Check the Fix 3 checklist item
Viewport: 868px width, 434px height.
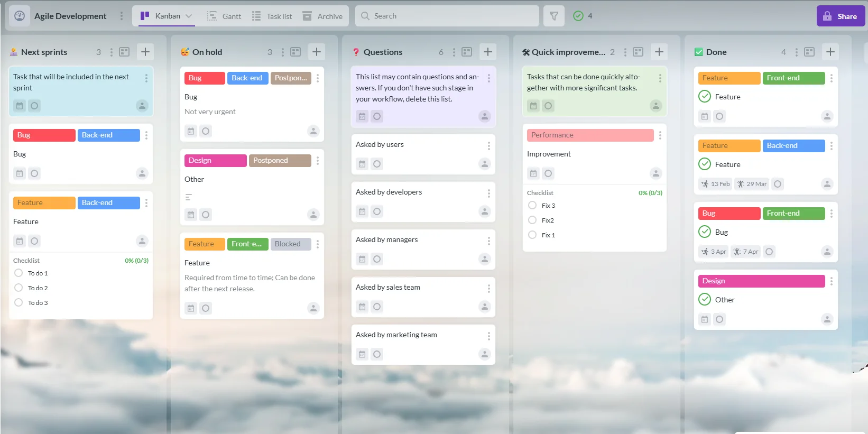[x=532, y=205]
